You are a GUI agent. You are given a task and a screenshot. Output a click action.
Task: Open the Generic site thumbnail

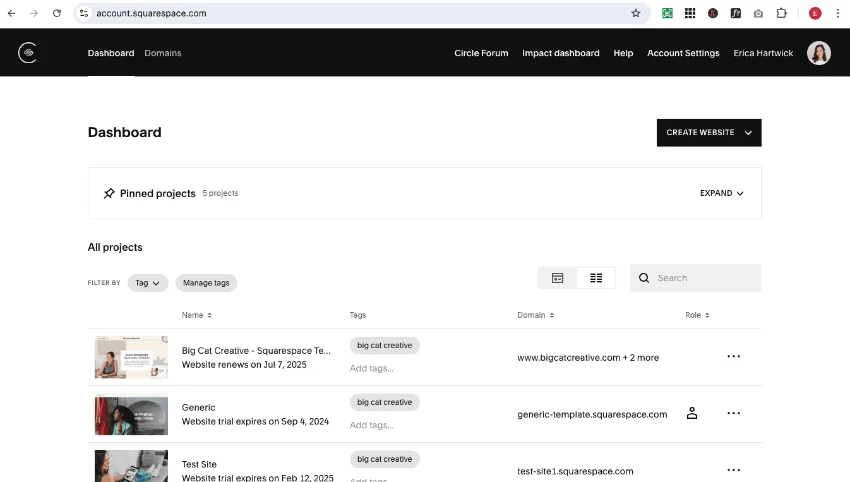pyautogui.click(x=131, y=414)
